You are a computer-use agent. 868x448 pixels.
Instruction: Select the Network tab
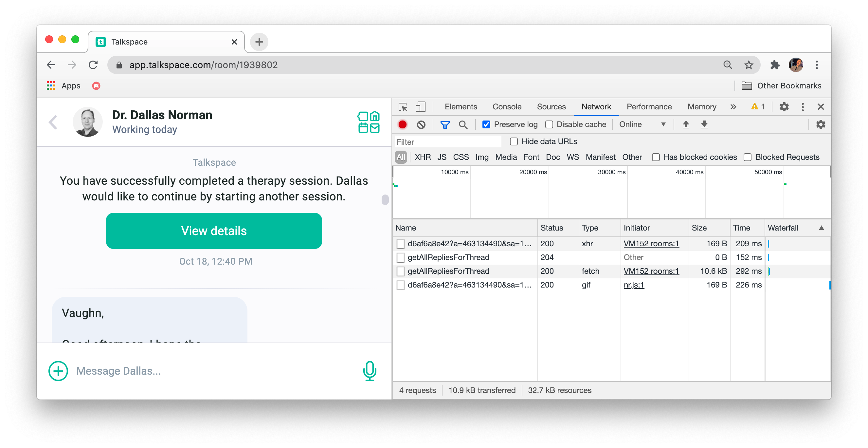pos(596,107)
